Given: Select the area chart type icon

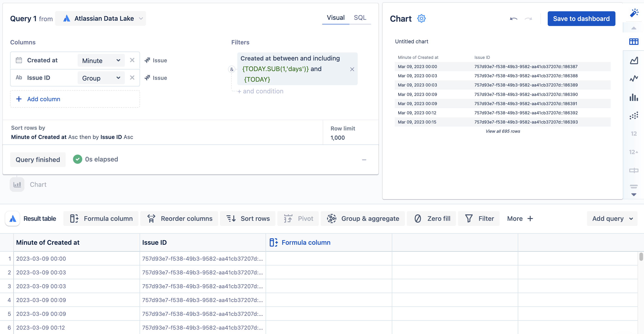Looking at the screenshot, I should tap(633, 60).
